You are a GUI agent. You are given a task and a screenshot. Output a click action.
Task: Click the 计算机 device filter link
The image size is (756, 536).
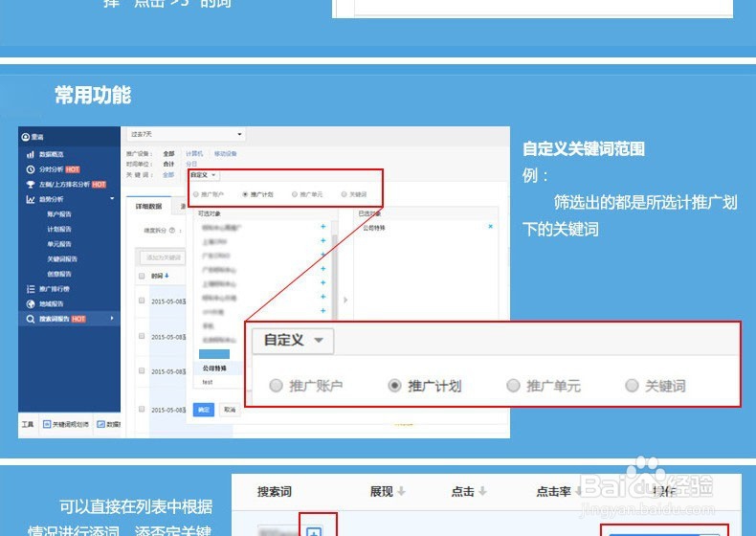194,153
